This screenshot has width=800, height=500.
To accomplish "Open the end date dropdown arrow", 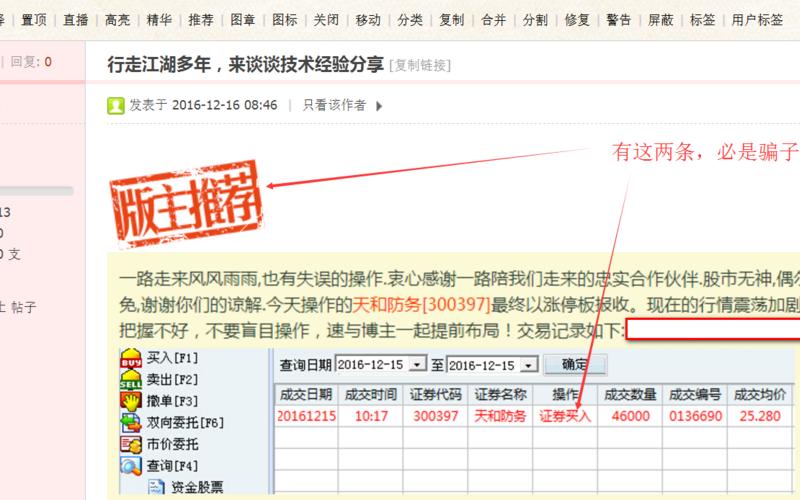I will pyautogui.click(x=529, y=365).
